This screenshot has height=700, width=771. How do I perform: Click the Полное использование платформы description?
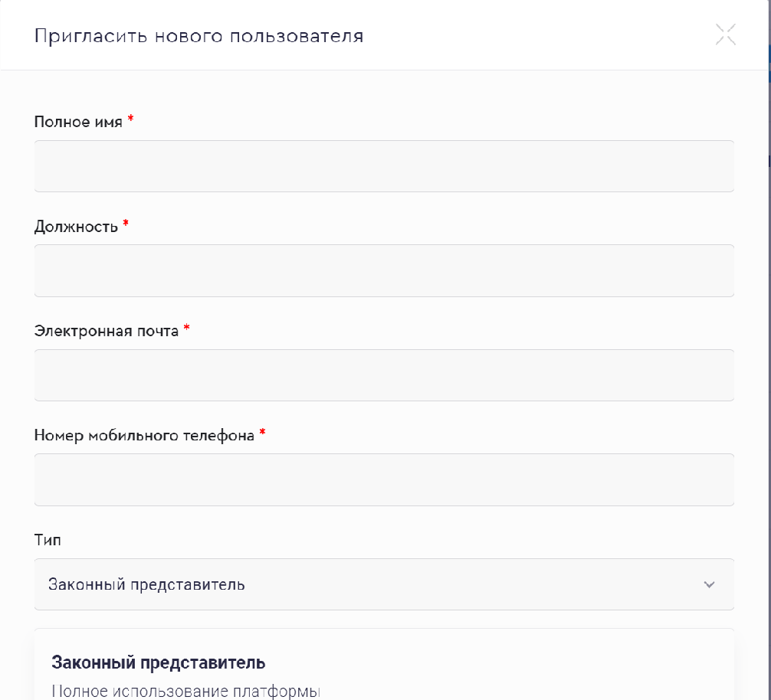point(185,691)
